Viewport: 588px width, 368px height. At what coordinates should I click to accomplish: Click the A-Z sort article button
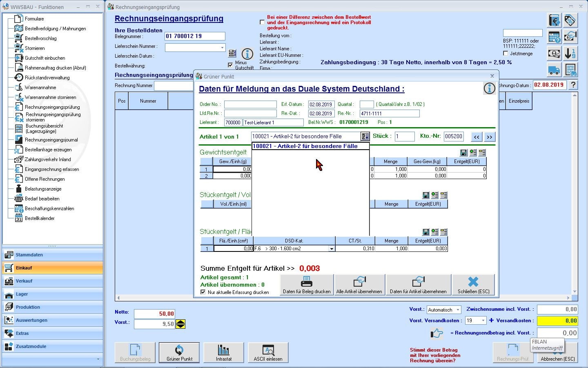pyautogui.click(x=365, y=136)
